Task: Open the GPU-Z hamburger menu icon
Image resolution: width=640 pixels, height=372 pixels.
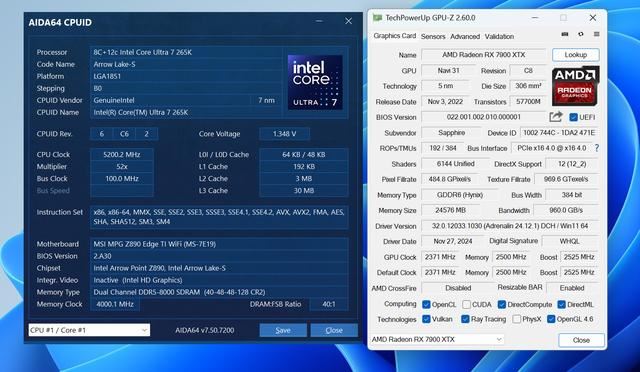Action: 596,34
